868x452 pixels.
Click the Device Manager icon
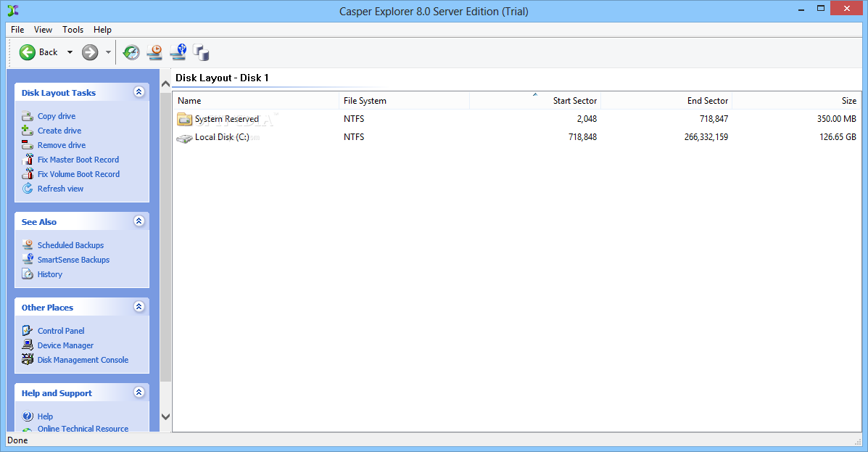[28, 345]
